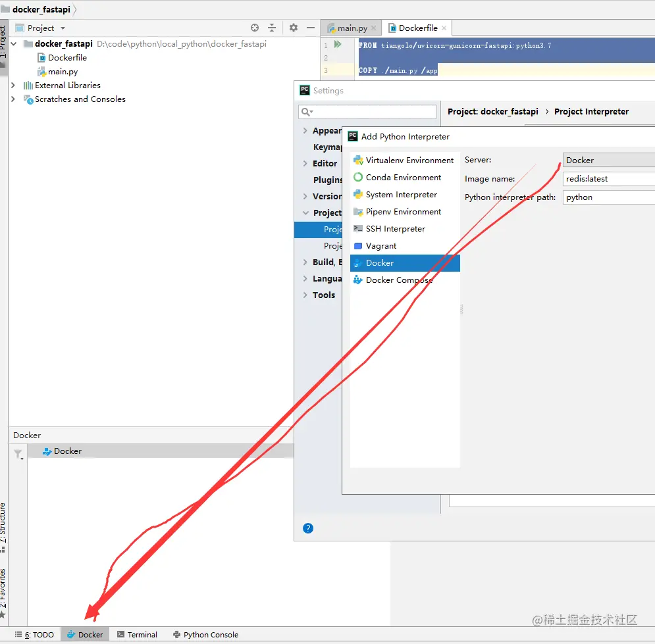The width and height of the screenshot is (655, 644).
Task: Click Project: docker_fastapi breadcrumb in Settings
Action: click(x=493, y=111)
